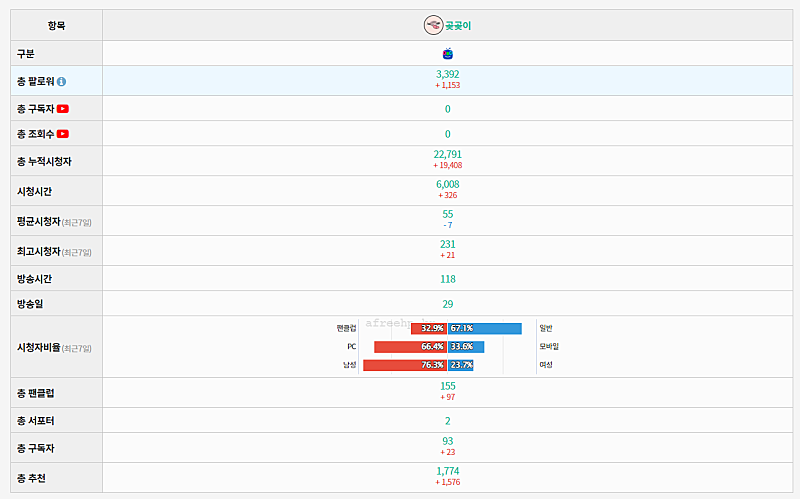Select the 118 broadcast time value

click(447, 279)
